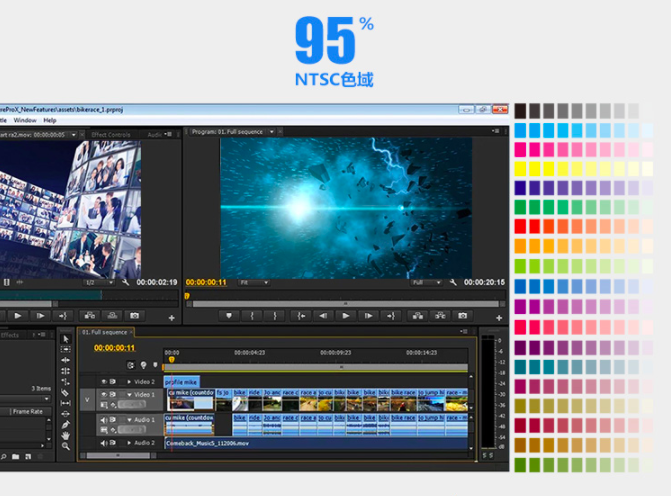The height and width of the screenshot is (496, 671).
Task: Open Source monitor settings wrench
Action: coord(125,283)
